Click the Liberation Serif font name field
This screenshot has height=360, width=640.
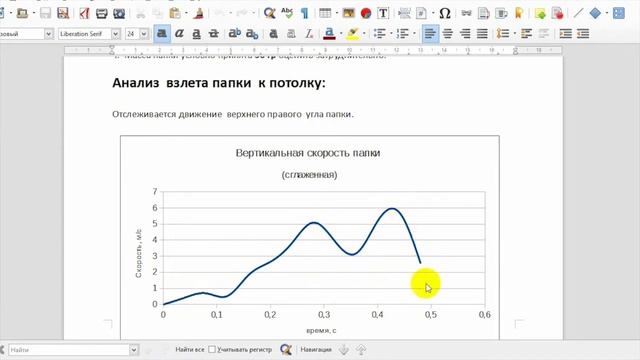tap(84, 33)
